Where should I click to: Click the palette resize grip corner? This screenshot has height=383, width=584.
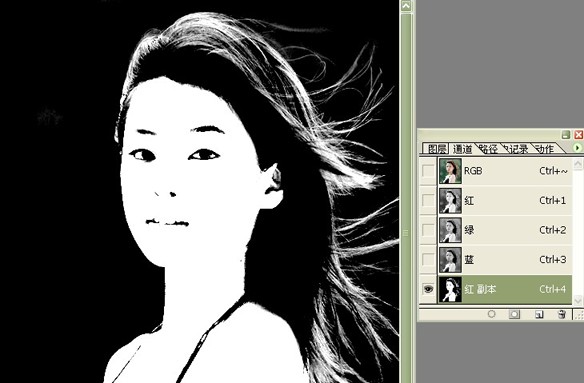[579, 315]
